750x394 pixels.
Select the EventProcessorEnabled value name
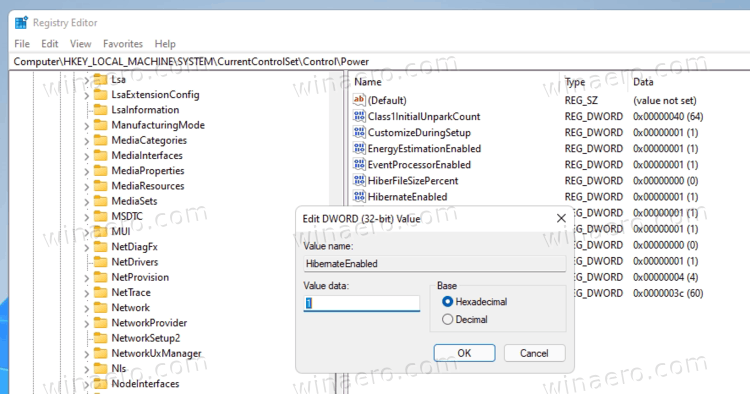(x=419, y=164)
